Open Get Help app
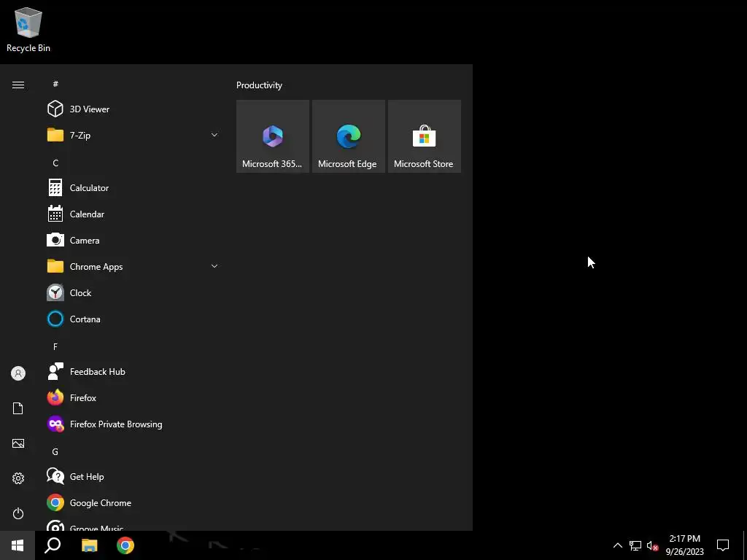This screenshot has height=560, width=747. pyautogui.click(x=133, y=476)
